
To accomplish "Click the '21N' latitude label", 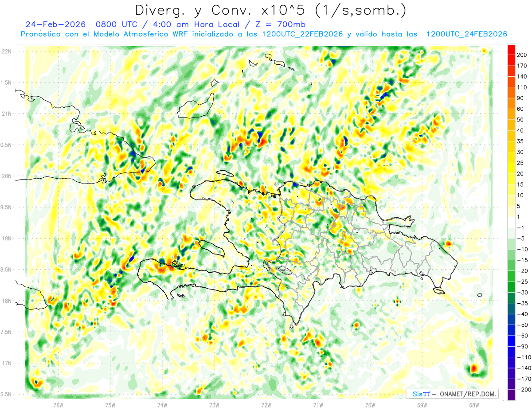I will tap(6, 114).
